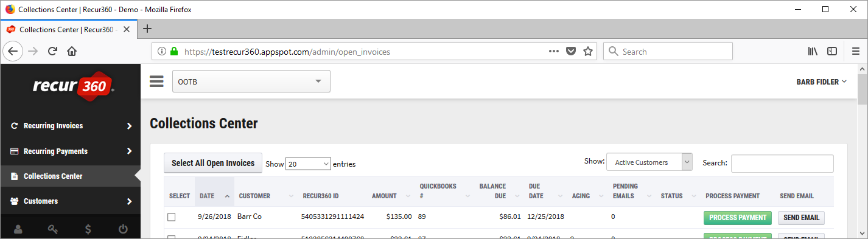Click Recurring Invoices chevron arrow
868x239 pixels.
point(129,126)
